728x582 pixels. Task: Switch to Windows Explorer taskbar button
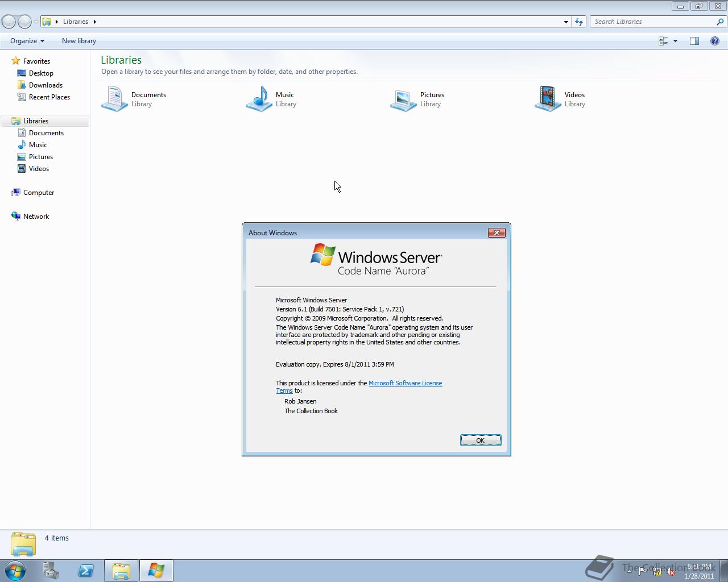pyautogui.click(x=121, y=571)
